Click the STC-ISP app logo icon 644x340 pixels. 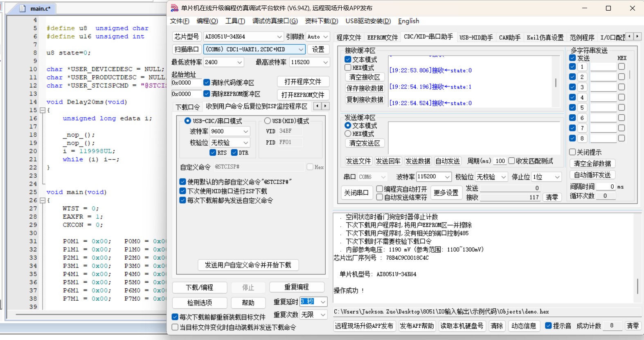pos(175,8)
